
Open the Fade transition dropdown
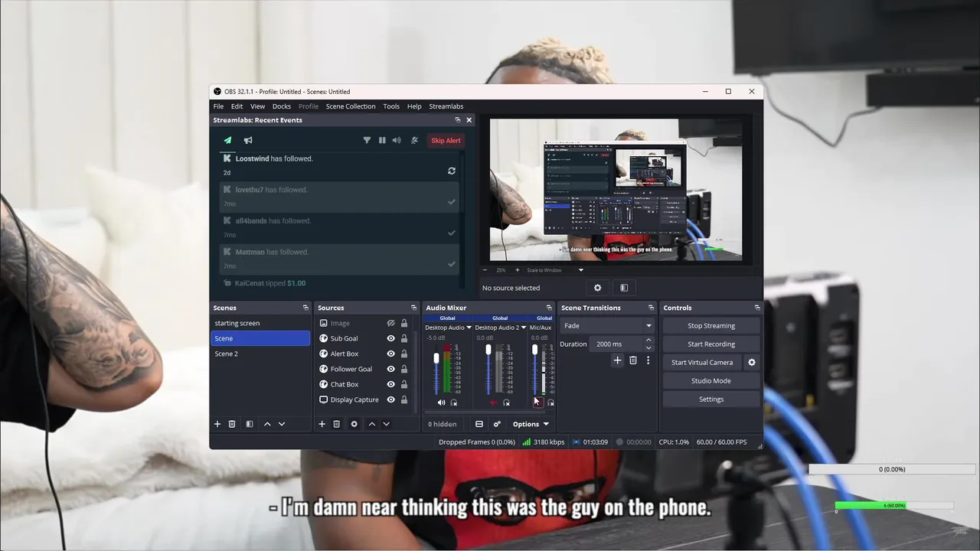[608, 325]
